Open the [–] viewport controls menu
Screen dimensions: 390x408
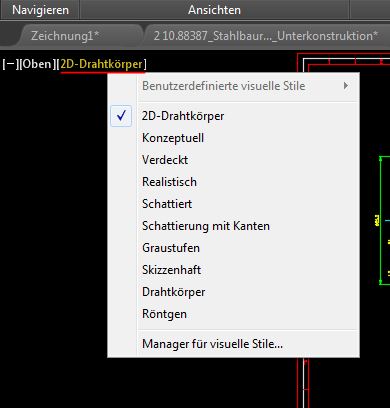pyautogui.click(x=10, y=64)
